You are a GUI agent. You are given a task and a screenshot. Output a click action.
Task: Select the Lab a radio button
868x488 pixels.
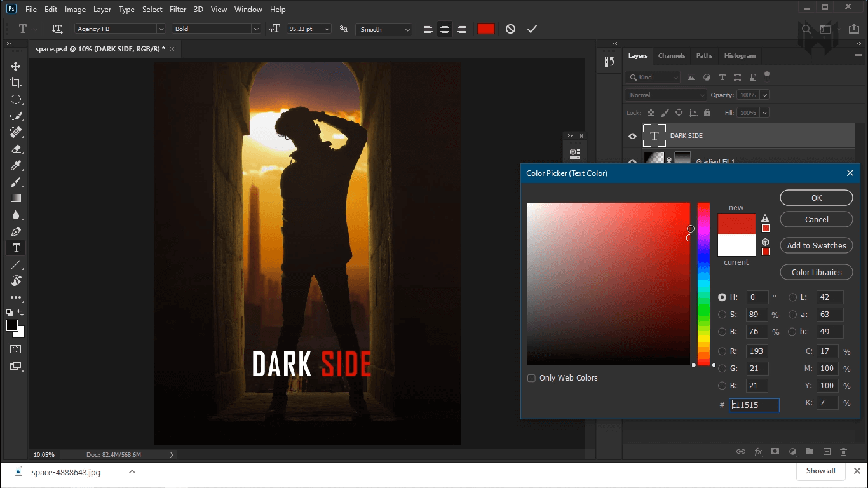click(793, 315)
